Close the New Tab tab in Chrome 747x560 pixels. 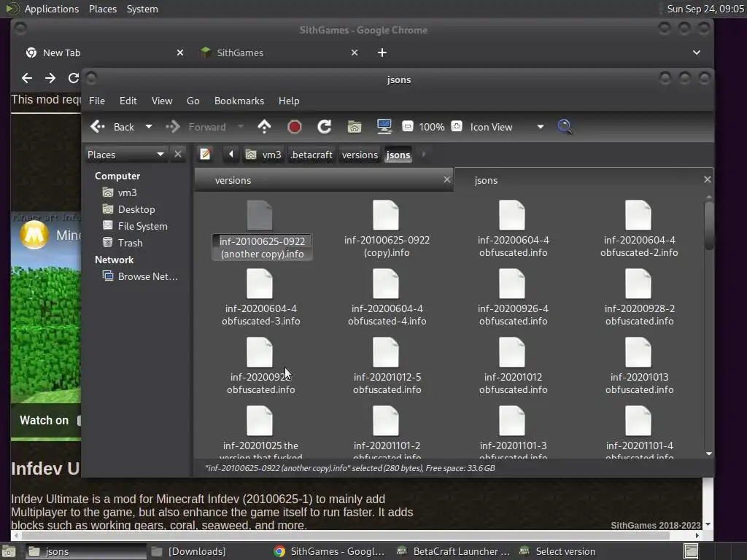180,52
